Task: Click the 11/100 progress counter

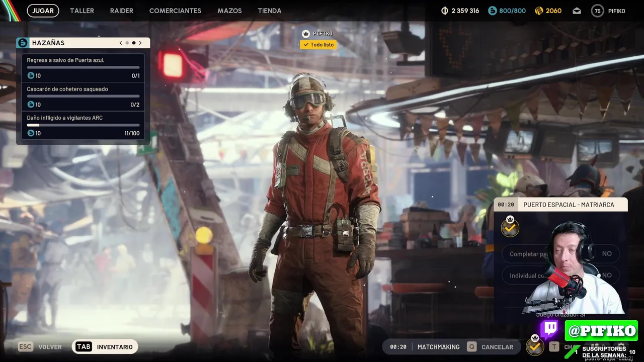Action: tap(132, 133)
